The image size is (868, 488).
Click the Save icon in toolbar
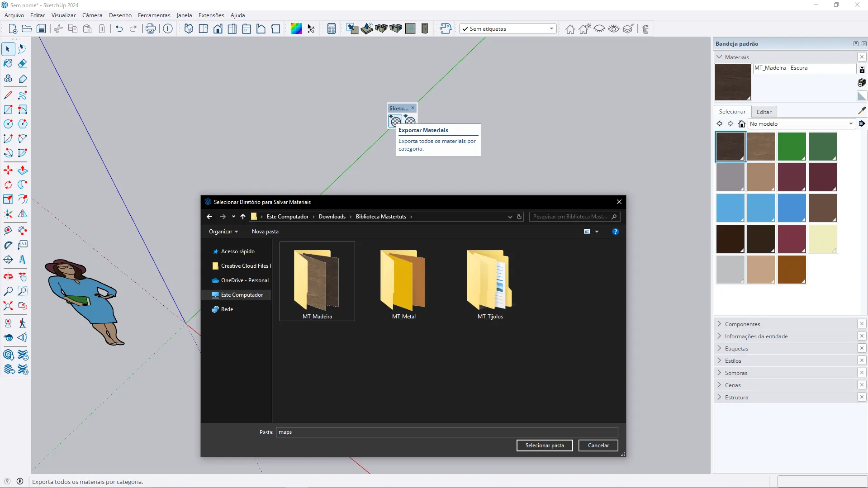[x=41, y=29]
